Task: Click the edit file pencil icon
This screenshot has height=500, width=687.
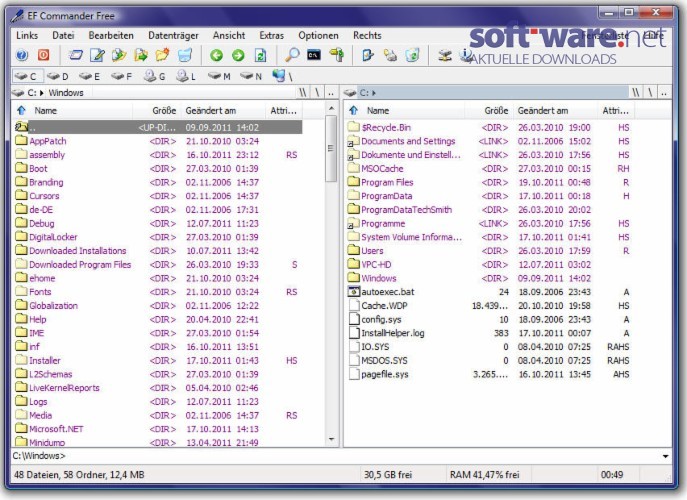Action: coord(97,55)
